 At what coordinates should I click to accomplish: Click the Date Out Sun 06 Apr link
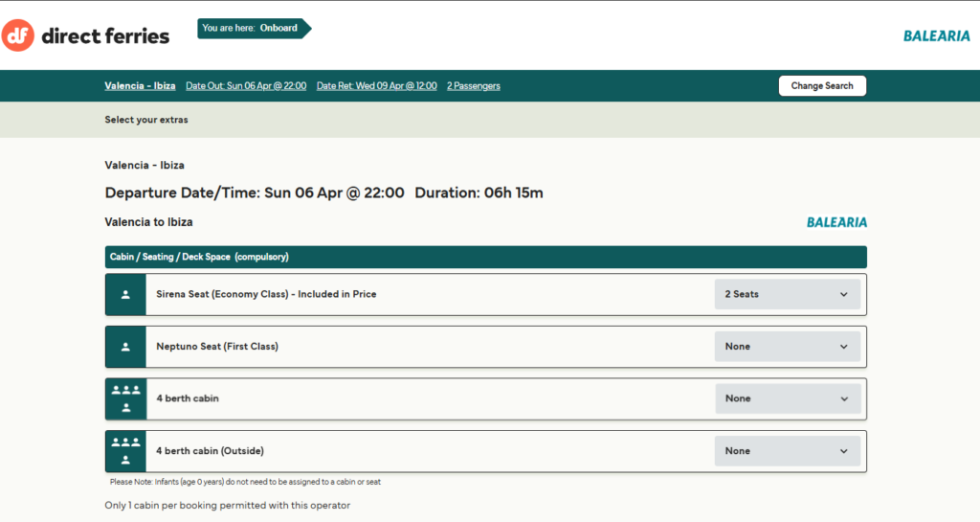point(246,86)
